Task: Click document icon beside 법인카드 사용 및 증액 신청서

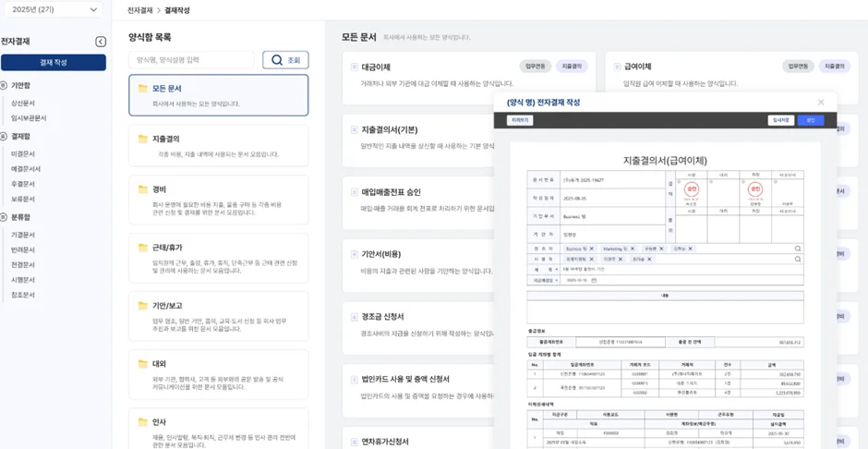Action: [x=355, y=380]
